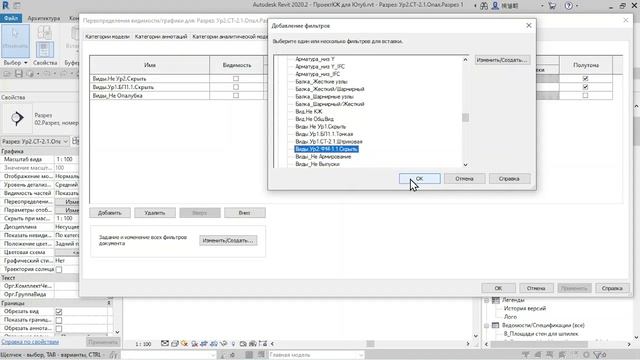This screenshot has height=360, width=640.
Task: Click the Revit logo application icon
Action: 5,5
